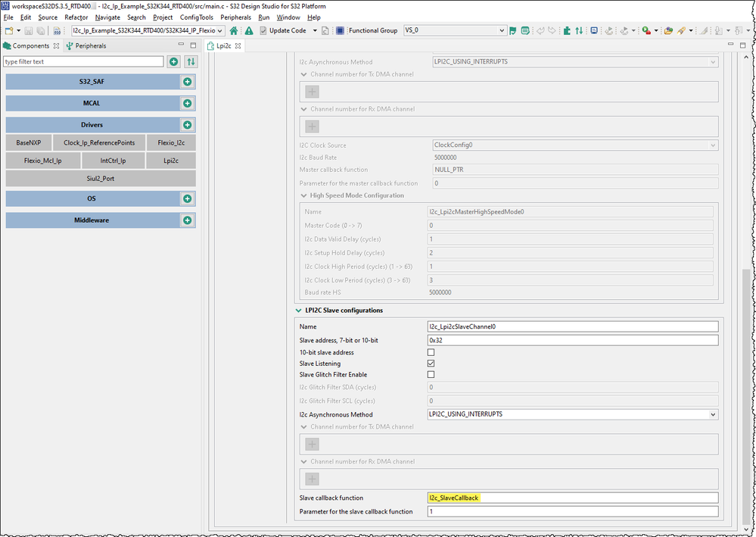Open the Run menu
Screen dimensions: 756x537
[x=264, y=17]
